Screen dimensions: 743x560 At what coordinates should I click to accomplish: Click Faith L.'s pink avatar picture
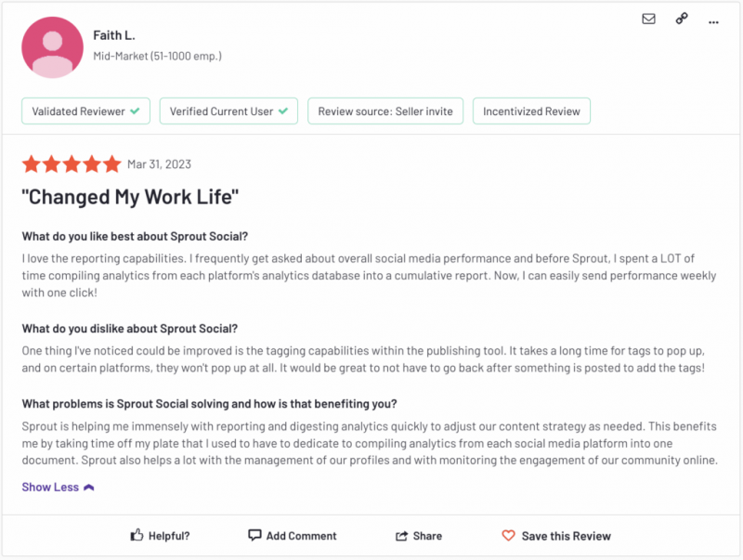click(53, 47)
